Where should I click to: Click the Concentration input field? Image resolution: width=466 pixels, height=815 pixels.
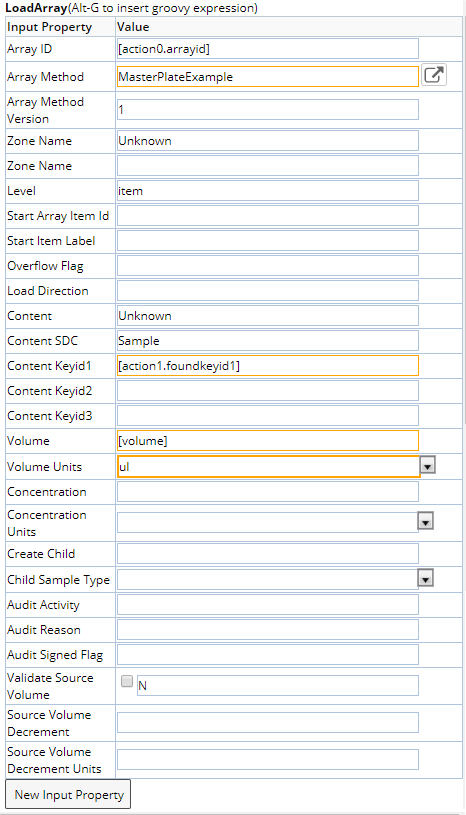(268, 492)
